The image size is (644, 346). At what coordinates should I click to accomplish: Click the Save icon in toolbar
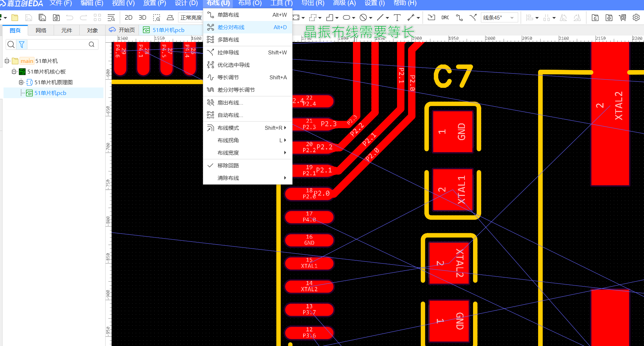(29, 17)
